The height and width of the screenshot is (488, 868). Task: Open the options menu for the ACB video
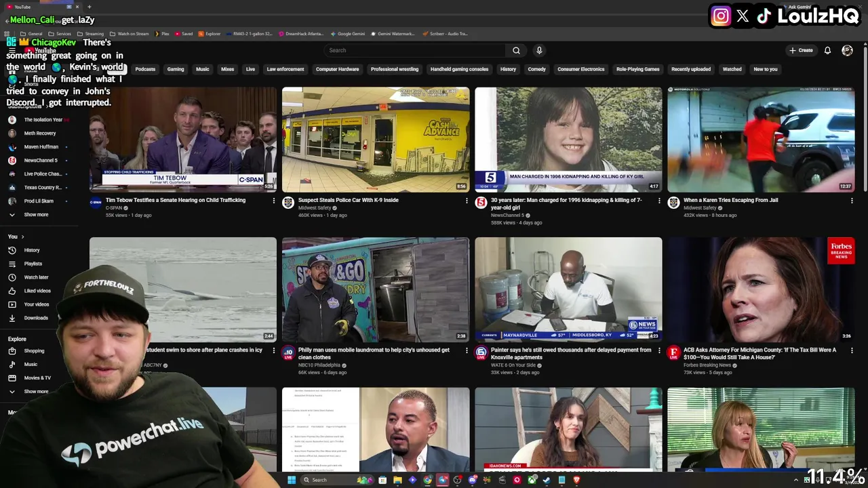tap(852, 350)
